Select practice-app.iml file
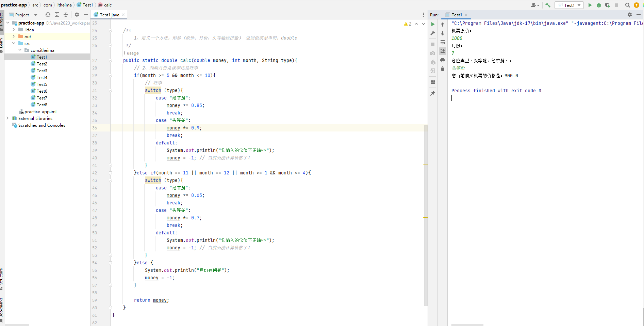644x326 pixels. tap(40, 111)
